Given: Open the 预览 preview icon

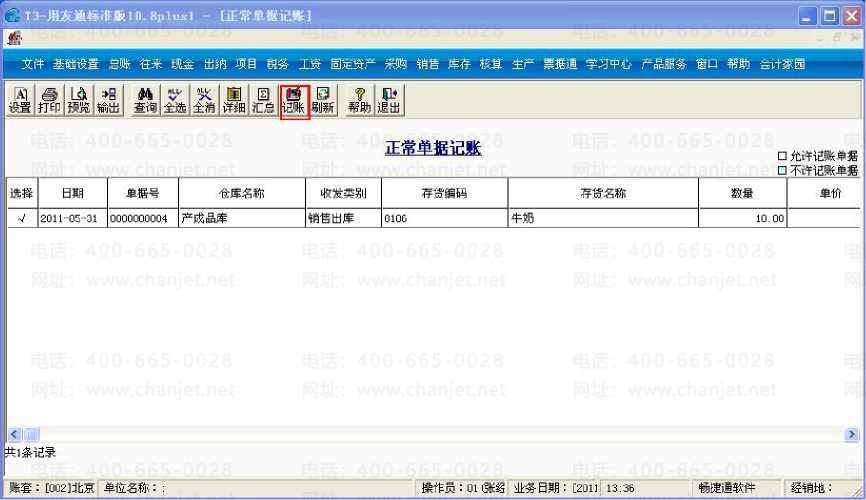Looking at the screenshot, I should click(78, 100).
